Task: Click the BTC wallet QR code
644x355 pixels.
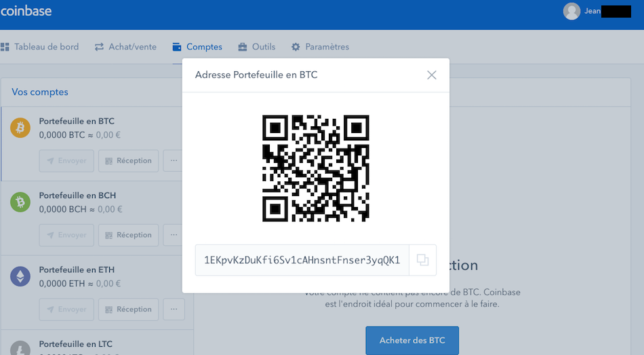Action: (x=315, y=168)
